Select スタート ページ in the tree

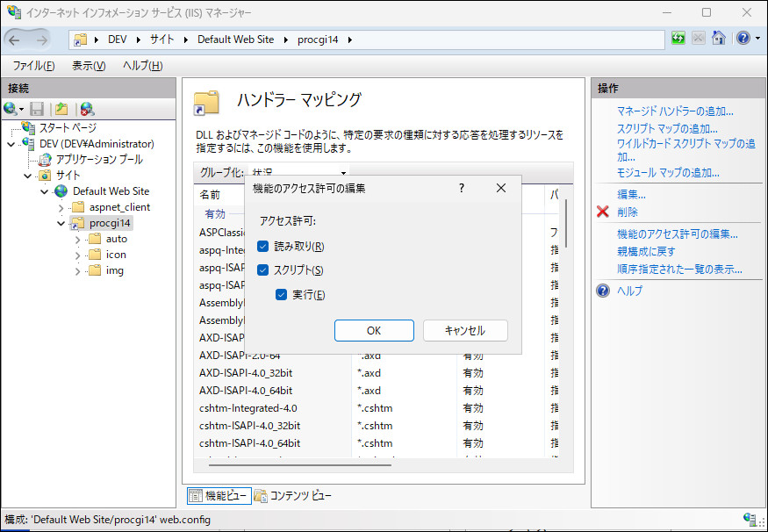click(x=68, y=128)
